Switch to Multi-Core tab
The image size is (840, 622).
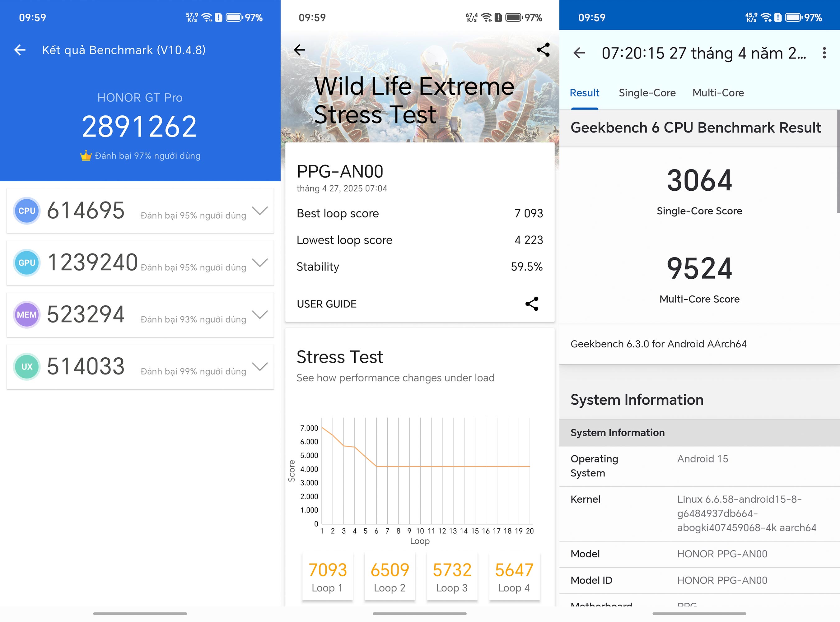pyautogui.click(x=718, y=93)
